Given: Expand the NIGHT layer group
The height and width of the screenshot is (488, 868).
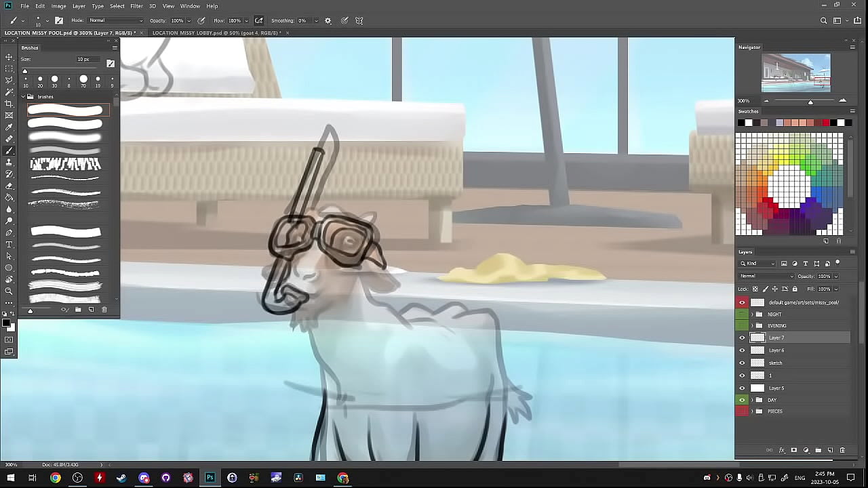Looking at the screenshot, I should pyautogui.click(x=751, y=314).
